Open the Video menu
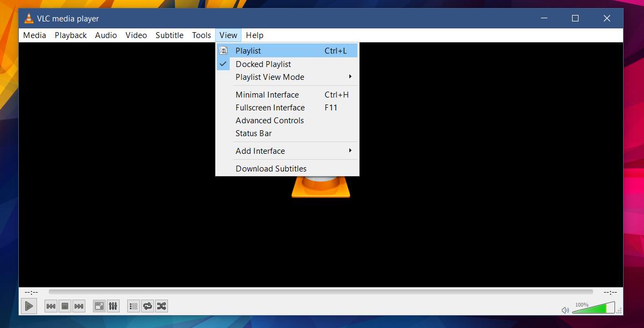Screen dimensions: 644x328 (136, 35)
